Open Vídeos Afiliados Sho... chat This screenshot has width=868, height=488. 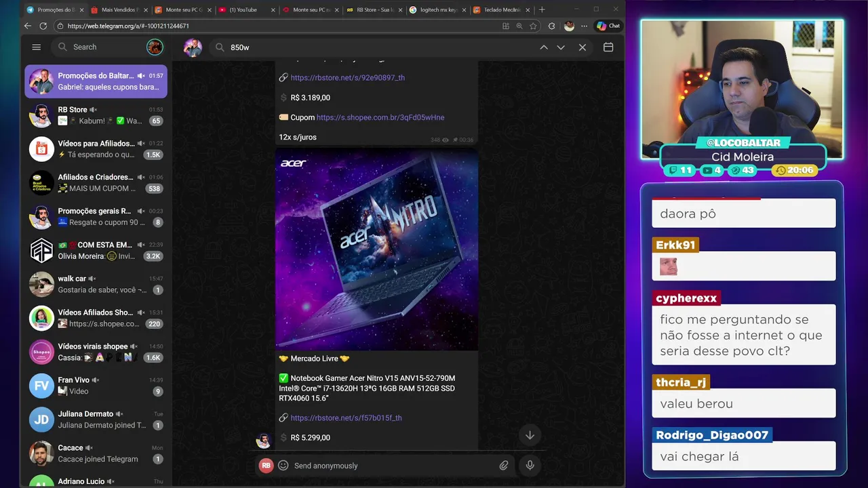(x=96, y=318)
